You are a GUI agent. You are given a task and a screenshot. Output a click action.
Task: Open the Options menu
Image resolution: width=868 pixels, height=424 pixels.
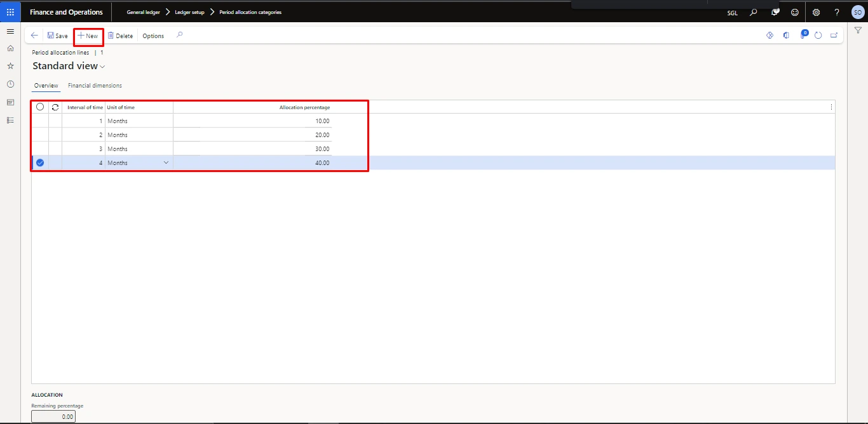pyautogui.click(x=153, y=36)
